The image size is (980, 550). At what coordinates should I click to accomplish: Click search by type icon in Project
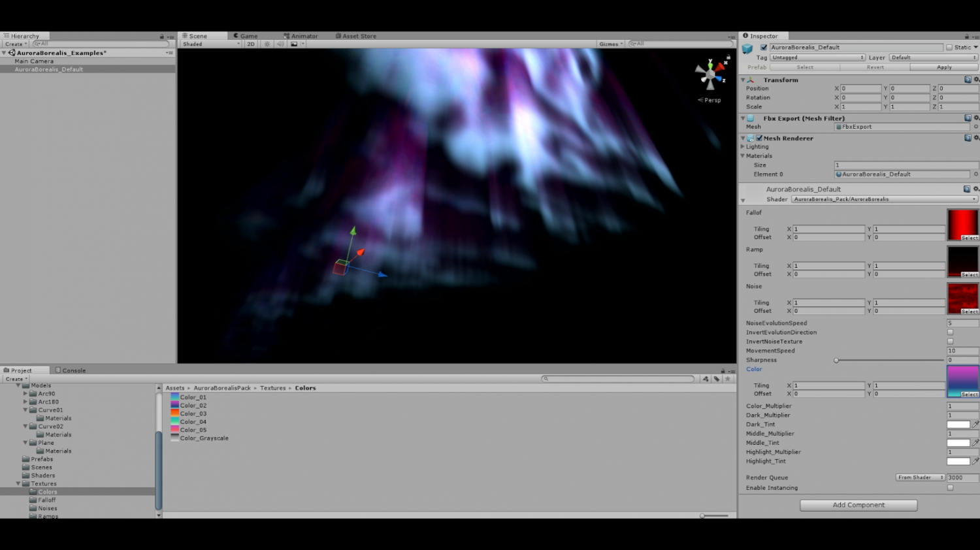[x=706, y=379]
